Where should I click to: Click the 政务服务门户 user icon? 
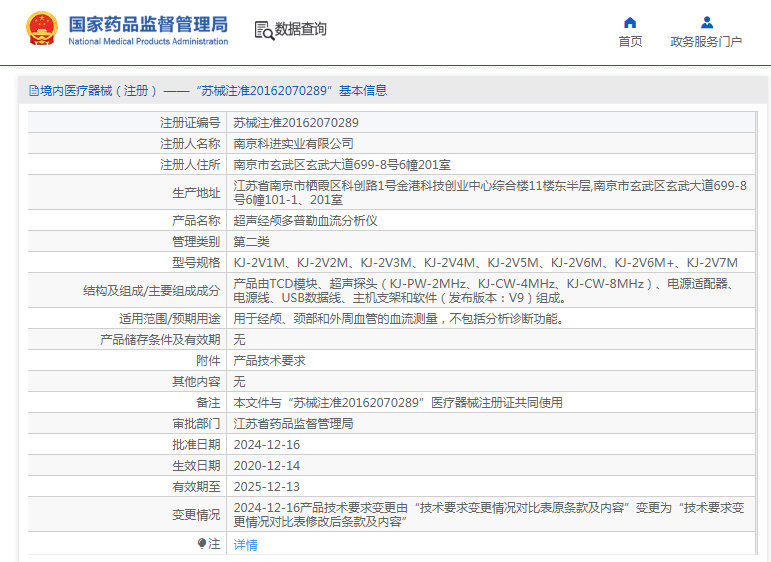(707, 23)
